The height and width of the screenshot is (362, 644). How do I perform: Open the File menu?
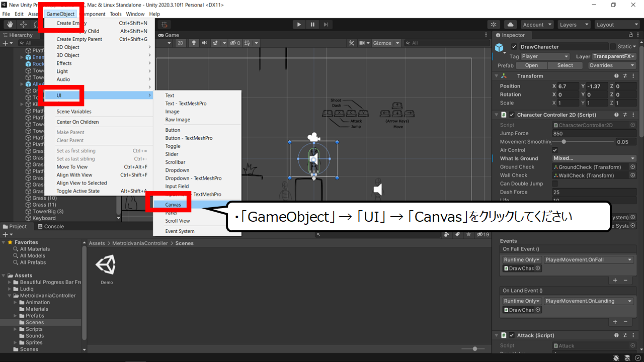(6, 14)
